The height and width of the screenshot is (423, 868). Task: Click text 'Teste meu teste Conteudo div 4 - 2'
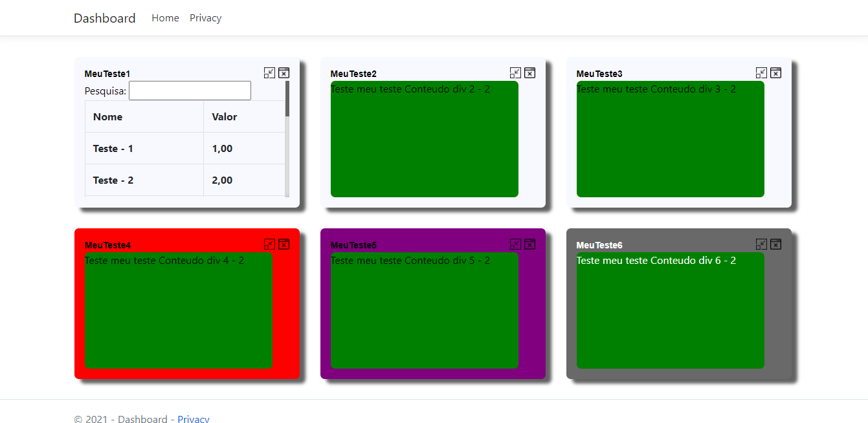(164, 260)
